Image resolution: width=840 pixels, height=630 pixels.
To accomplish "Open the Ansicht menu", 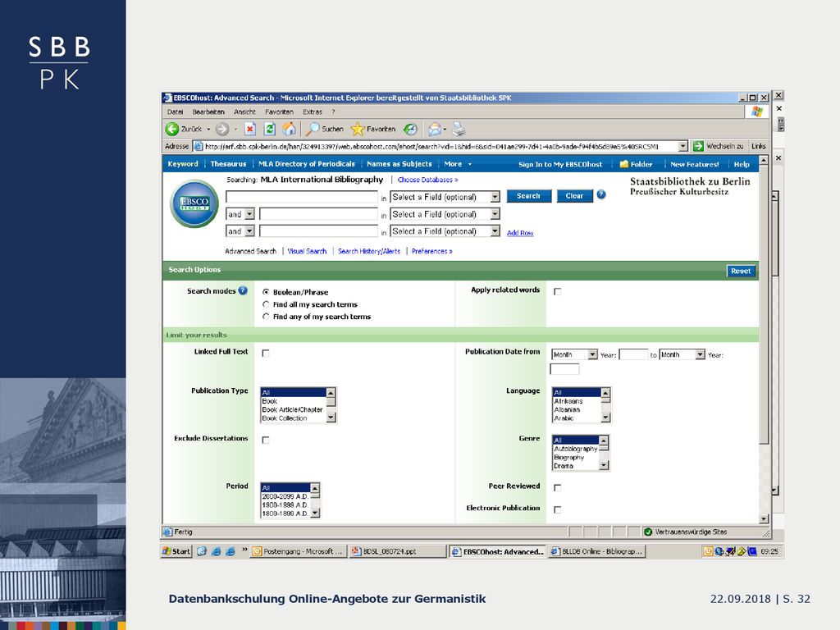I will [x=244, y=112].
